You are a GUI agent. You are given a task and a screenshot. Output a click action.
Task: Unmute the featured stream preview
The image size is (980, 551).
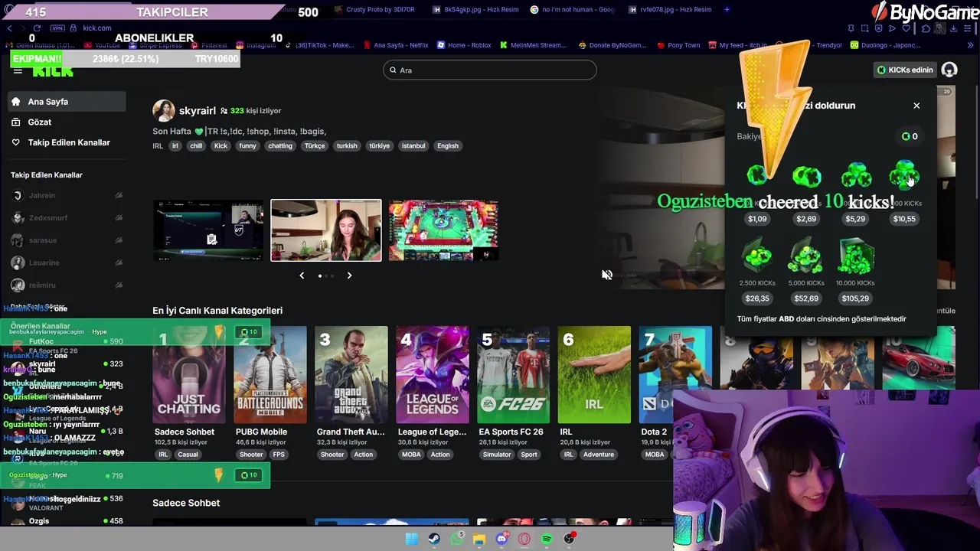(x=606, y=275)
